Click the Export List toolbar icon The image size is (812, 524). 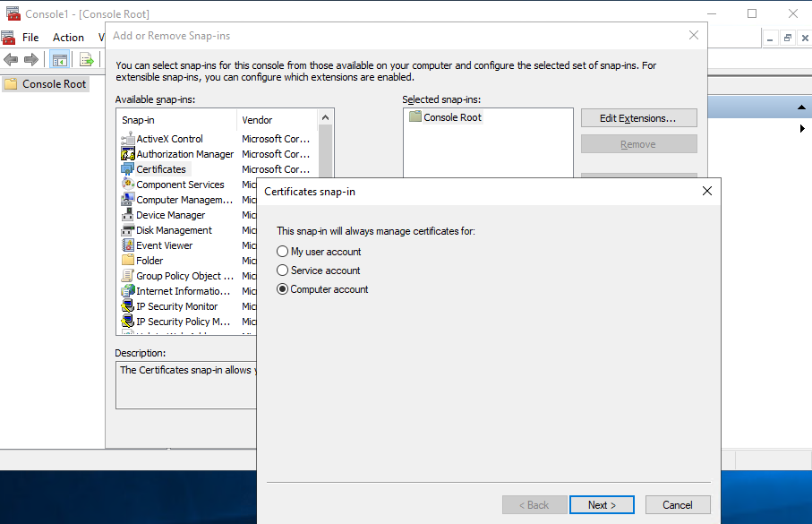(86, 58)
